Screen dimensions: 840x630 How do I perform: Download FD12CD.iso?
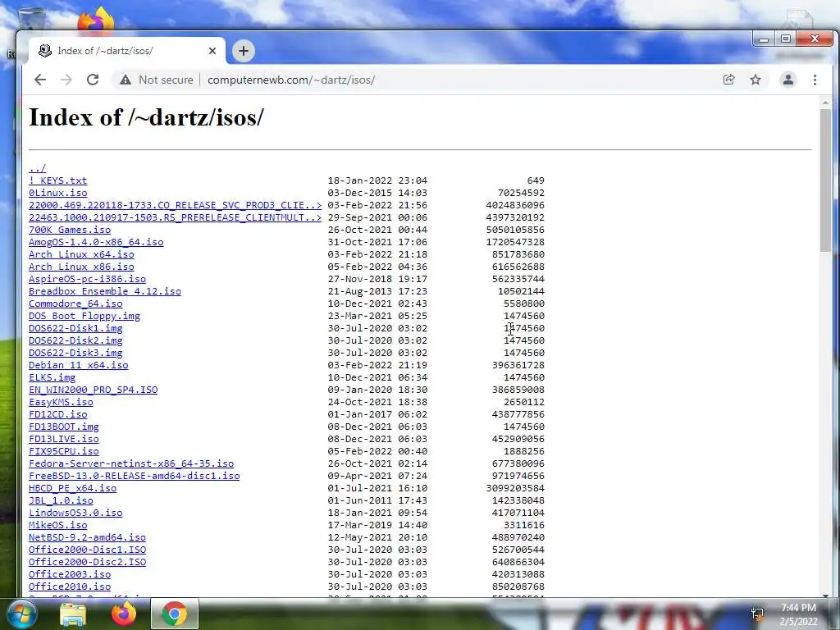[x=58, y=414]
